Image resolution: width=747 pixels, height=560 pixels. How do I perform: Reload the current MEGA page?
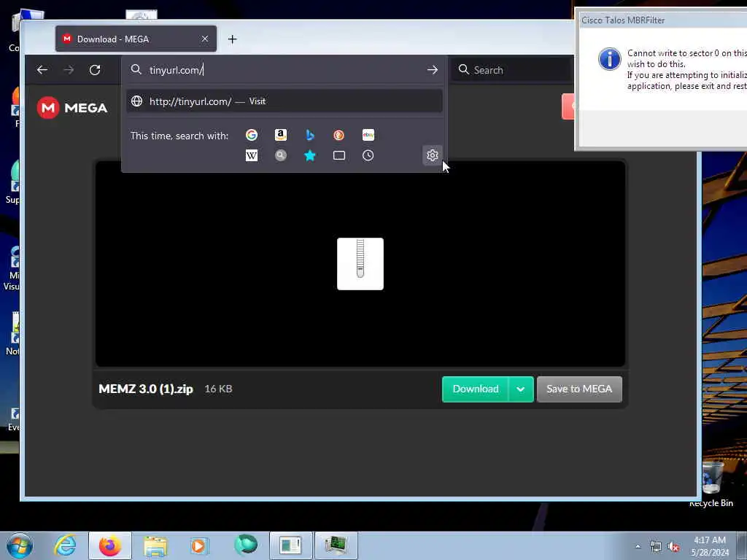coord(95,70)
